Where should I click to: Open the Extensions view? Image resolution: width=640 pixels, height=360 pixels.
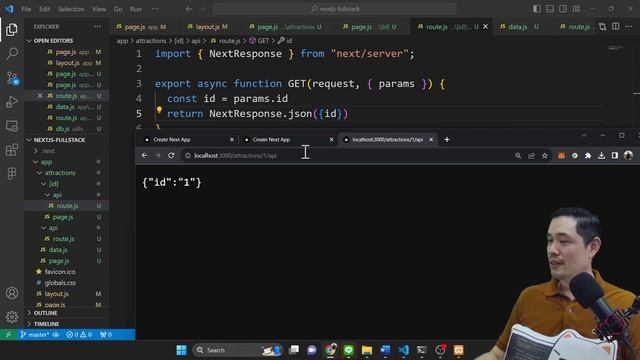click(12, 150)
